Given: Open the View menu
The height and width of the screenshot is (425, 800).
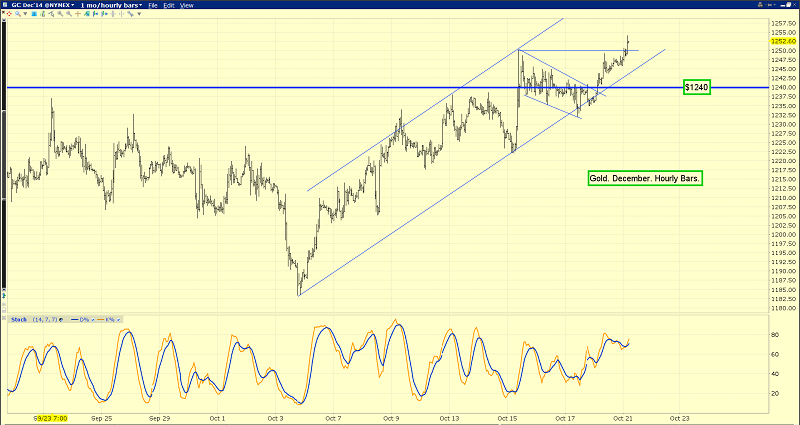Looking at the screenshot, I should tap(187, 5).
